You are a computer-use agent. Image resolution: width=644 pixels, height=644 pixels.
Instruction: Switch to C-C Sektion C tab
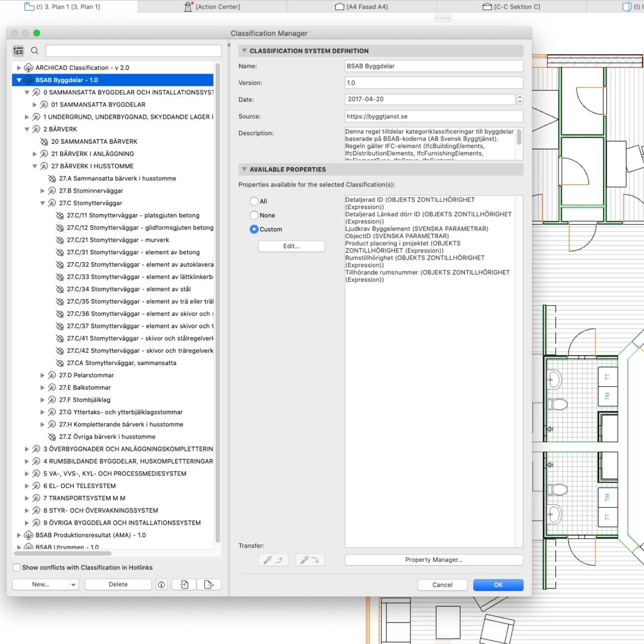tap(511, 7)
